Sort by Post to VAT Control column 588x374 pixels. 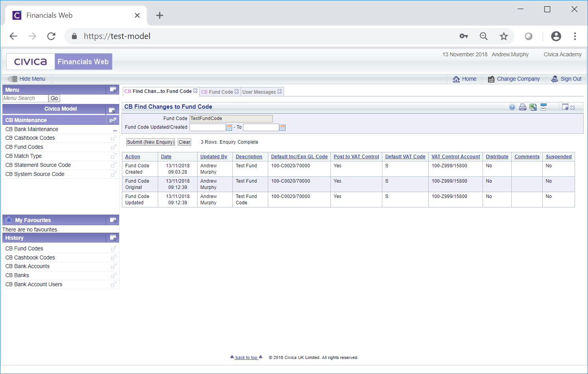(356, 157)
